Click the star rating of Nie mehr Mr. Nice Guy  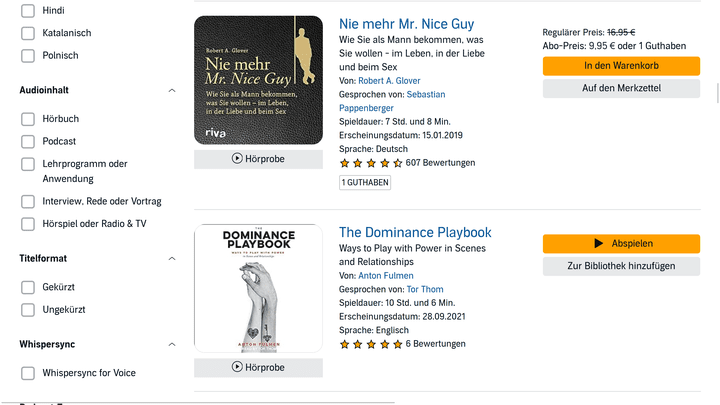coord(370,163)
